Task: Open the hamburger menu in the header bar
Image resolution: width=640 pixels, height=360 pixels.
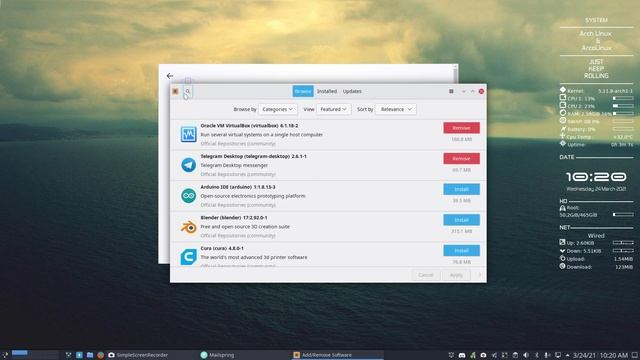Action: (451, 91)
